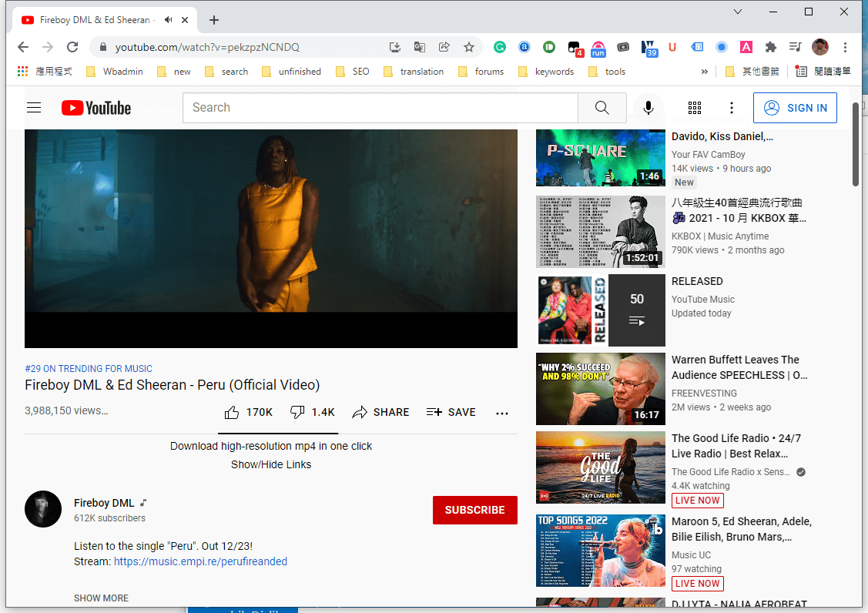Bookmark the page with the star icon

(469, 47)
